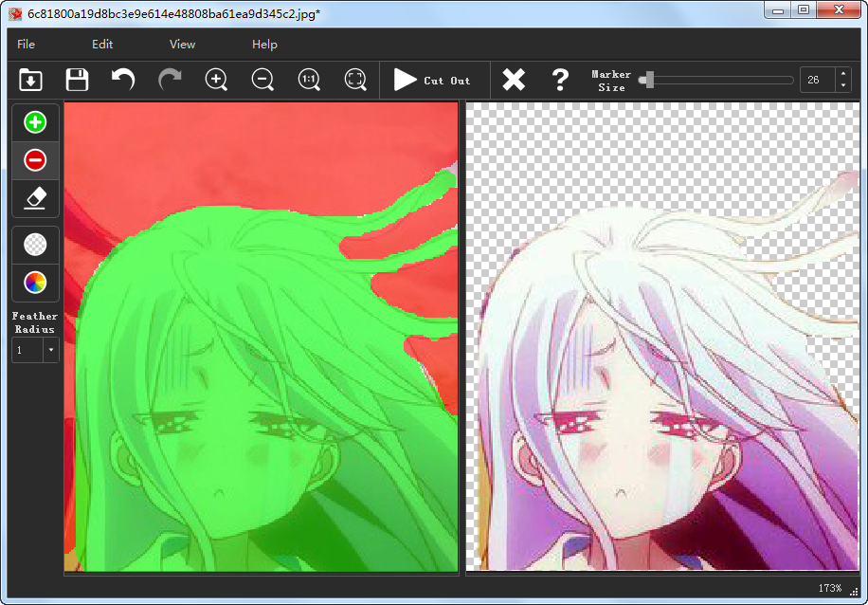868x605 pixels.
Task: Click the cutout result preview on the right
Action: (x=662, y=337)
